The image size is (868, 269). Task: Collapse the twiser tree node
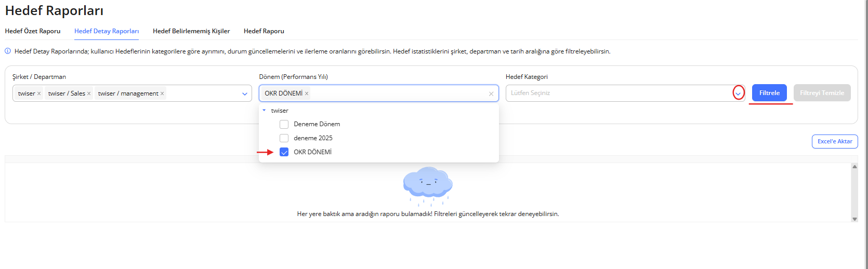click(264, 111)
